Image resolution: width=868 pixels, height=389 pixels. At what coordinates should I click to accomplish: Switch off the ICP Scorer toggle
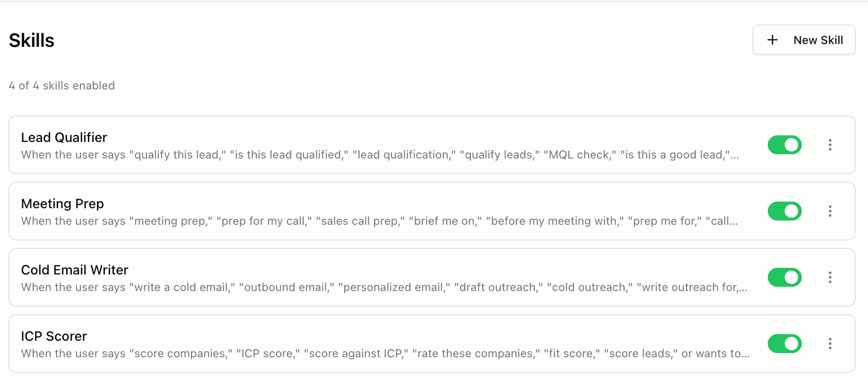click(x=784, y=344)
